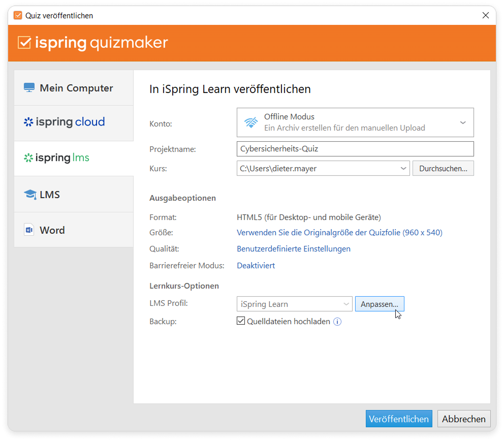Click the Deaktiviert accessibility mode link
This screenshot has height=441, width=504.
tap(256, 266)
